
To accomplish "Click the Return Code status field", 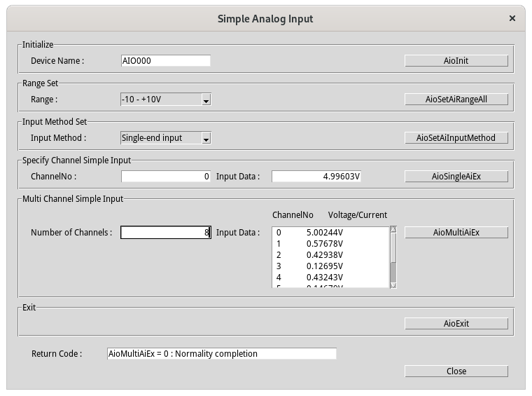I will [x=221, y=354].
